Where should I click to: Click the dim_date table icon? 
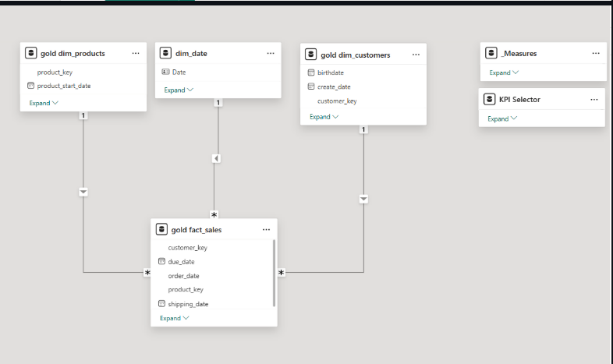[x=166, y=53]
